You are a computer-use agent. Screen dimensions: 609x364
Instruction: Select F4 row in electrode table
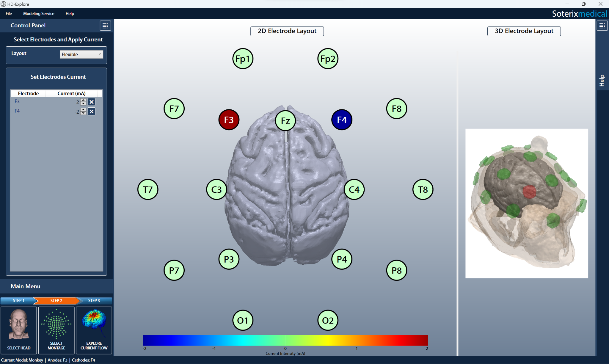[x=56, y=111]
